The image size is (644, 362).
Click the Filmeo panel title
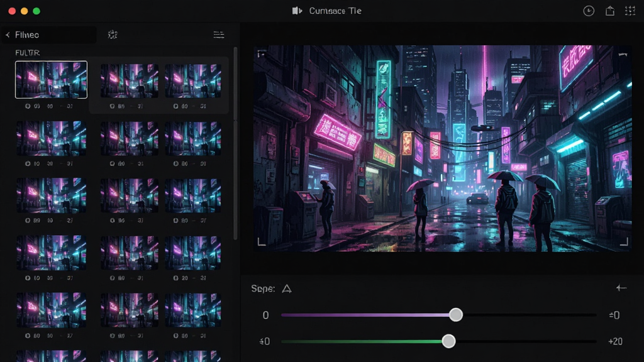pos(27,35)
